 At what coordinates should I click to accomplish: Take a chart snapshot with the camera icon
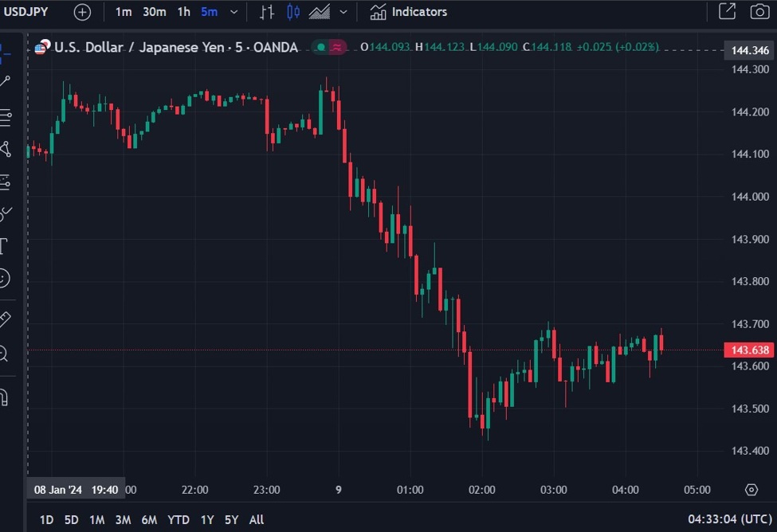[x=759, y=12]
